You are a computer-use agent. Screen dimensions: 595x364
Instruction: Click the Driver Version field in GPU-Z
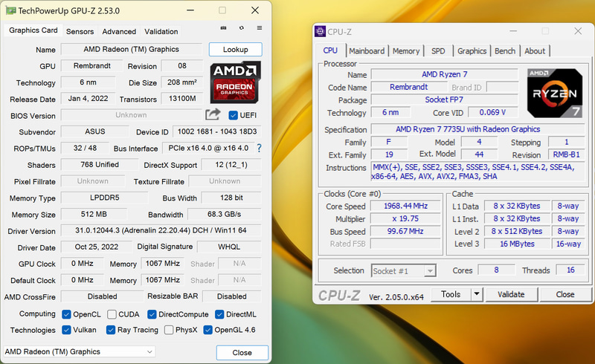click(x=161, y=230)
